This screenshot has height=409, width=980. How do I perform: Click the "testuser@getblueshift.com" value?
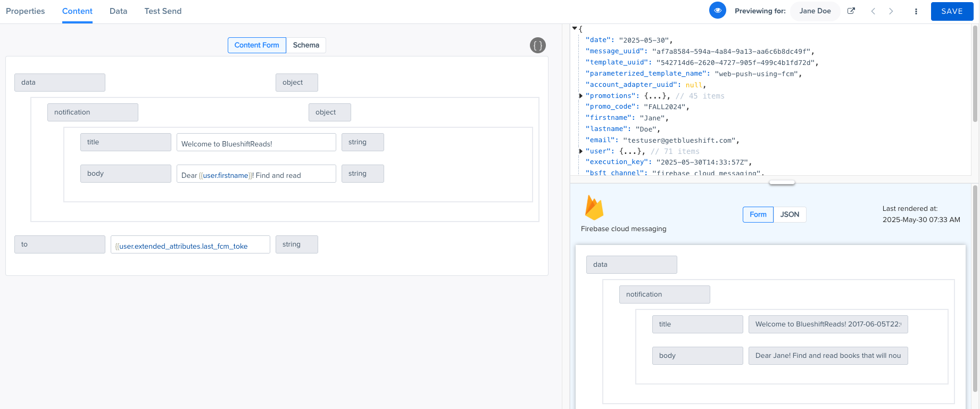[x=679, y=141]
